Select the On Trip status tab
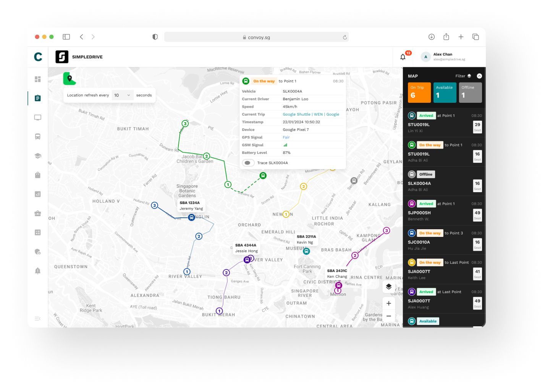The image size is (550, 392). (x=419, y=92)
